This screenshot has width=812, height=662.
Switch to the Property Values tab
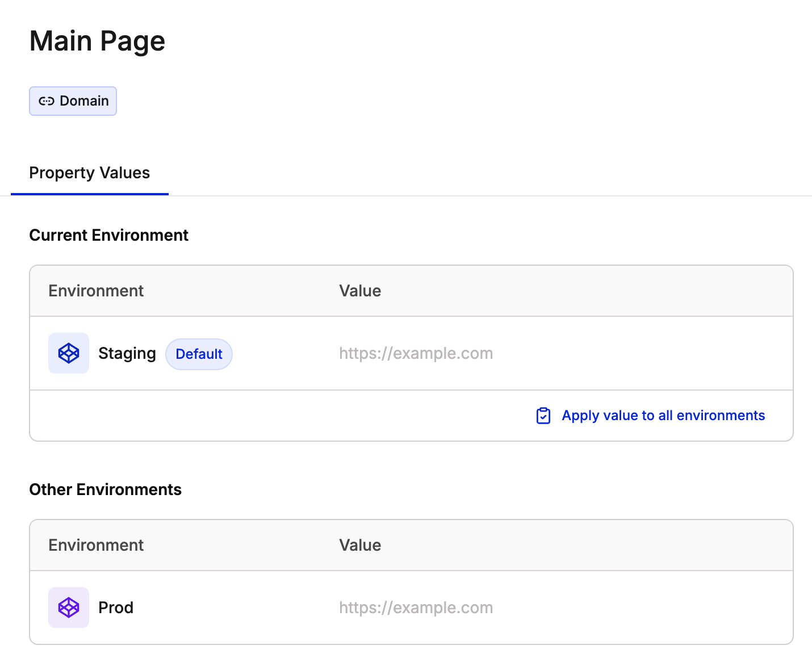(89, 173)
